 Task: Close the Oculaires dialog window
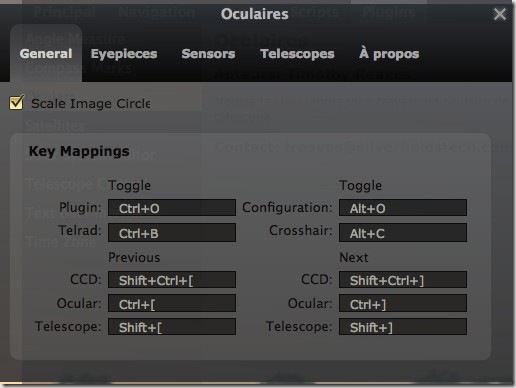tap(499, 14)
